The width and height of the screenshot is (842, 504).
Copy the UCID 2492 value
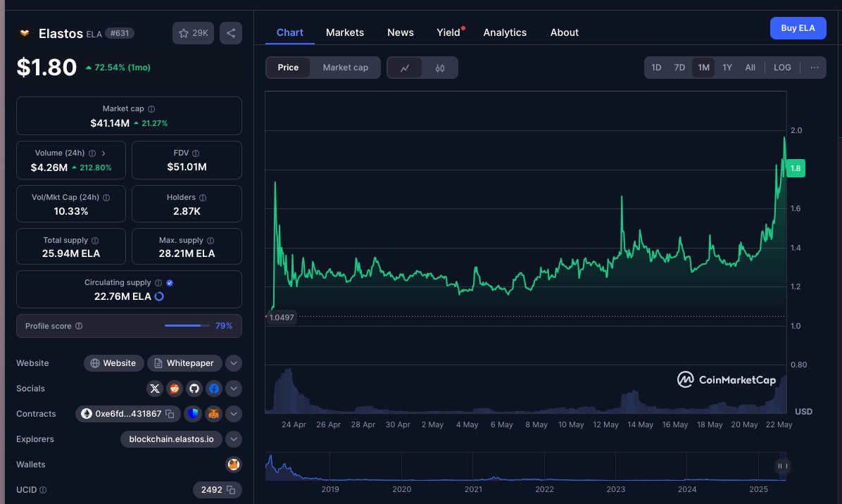[231, 490]
